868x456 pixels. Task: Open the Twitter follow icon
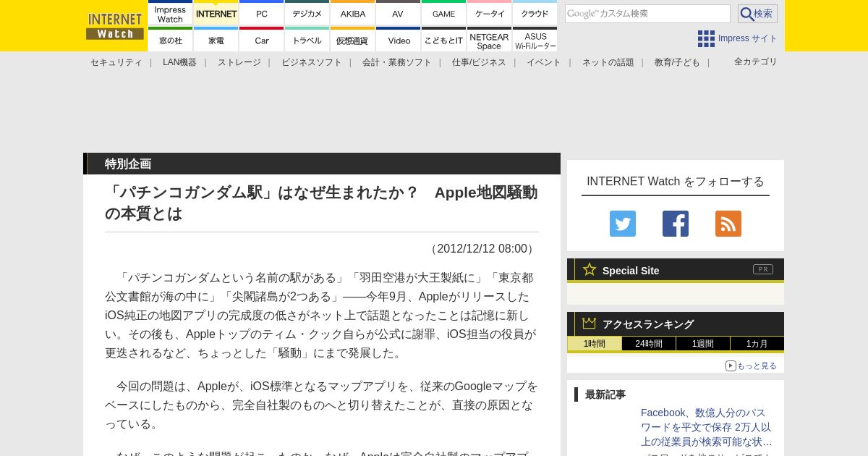tap(623, 224)
